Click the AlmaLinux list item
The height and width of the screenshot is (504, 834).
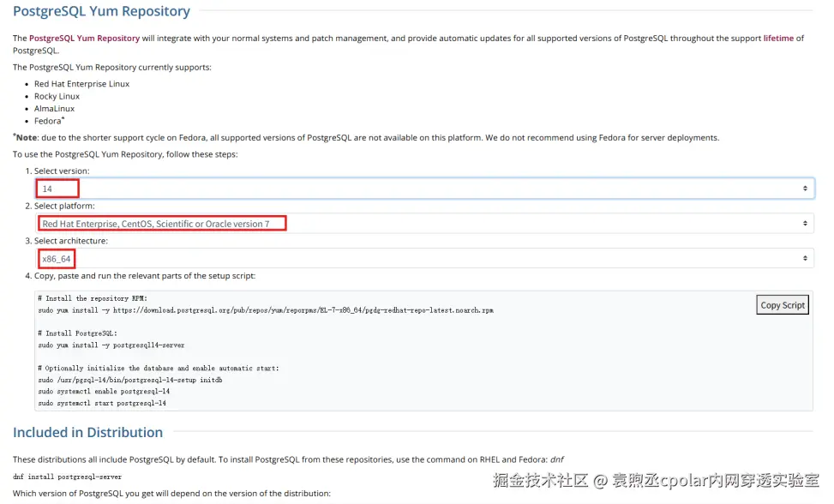pyautogui.click(x=54, y=109)
